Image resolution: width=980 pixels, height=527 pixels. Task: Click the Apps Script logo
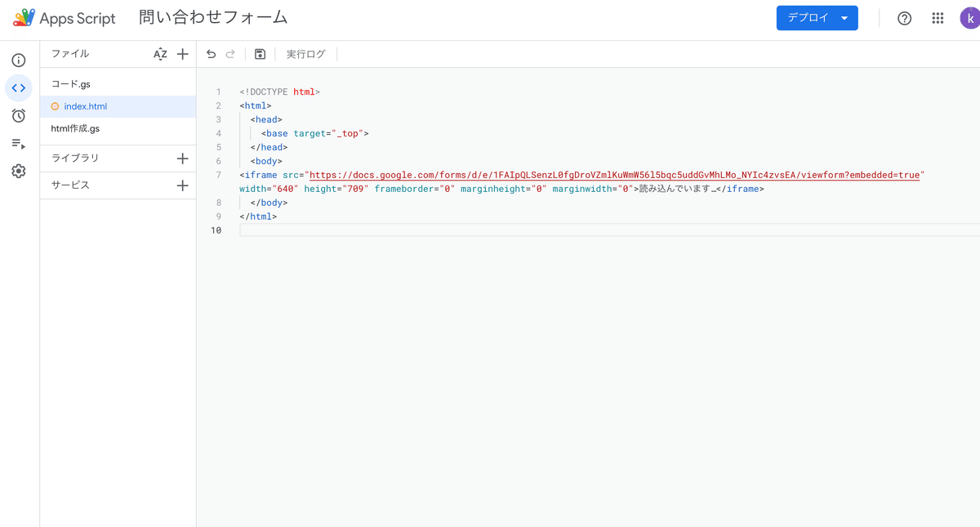point(65,18)
